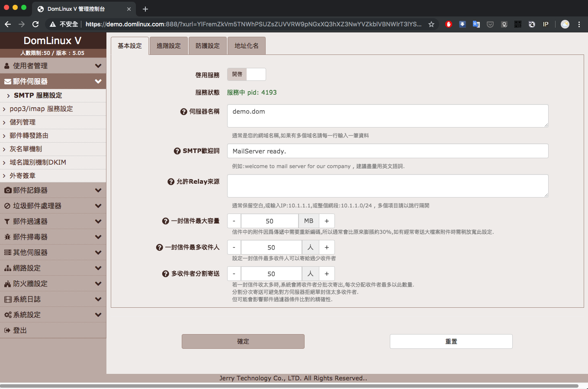The height and width of the screenshot is (389, 588).
Task: Click help icon beside 多收件者分割寄送
Action: [165, 274]
